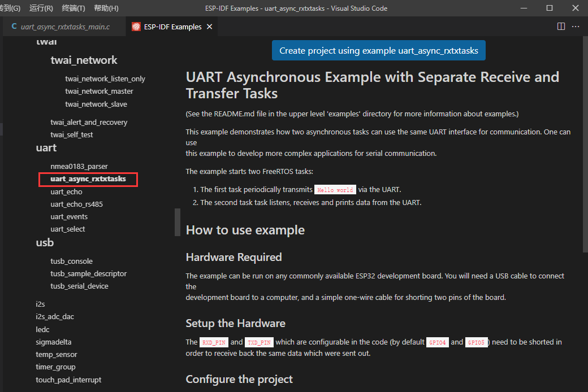Image resolution: width=588 pixels, height=392 pixels.
Task: Open the twai_self_test example
Action: [72, 134]
